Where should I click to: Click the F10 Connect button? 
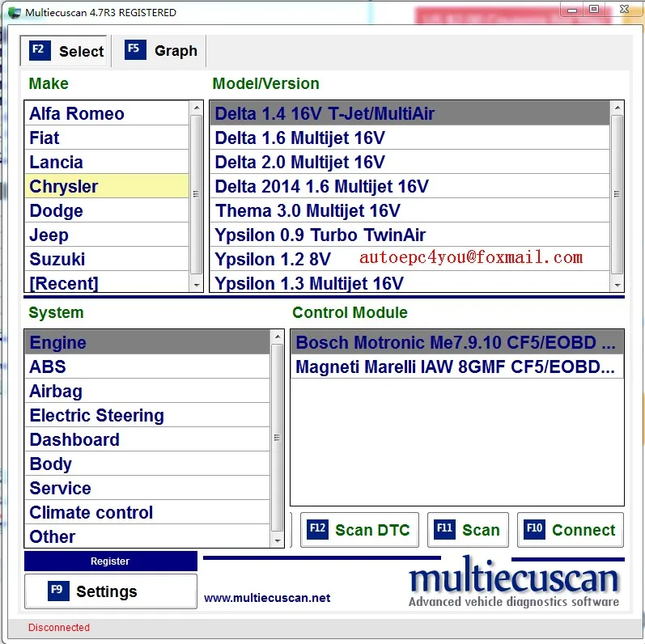click(x=571, y=530)
